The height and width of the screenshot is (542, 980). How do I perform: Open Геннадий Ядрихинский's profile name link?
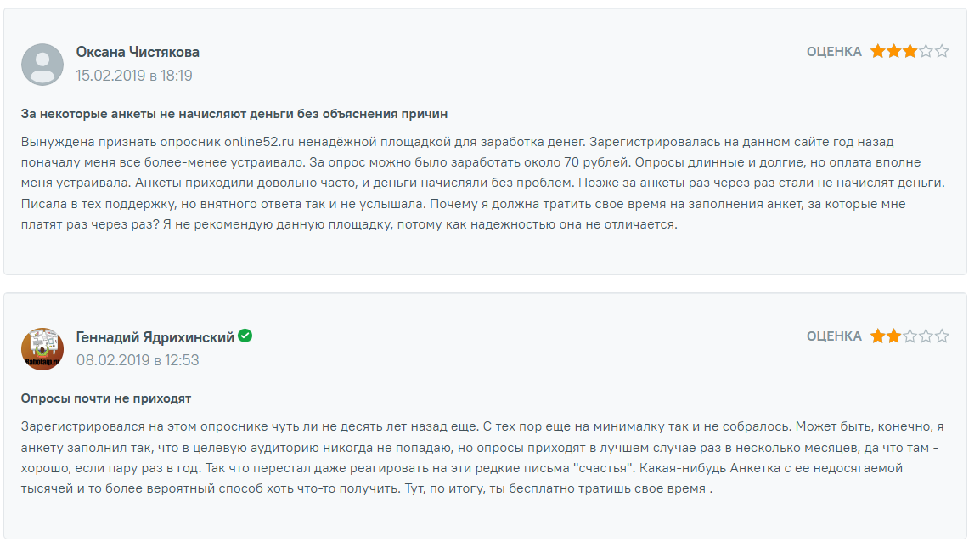[x=155, y=337]
